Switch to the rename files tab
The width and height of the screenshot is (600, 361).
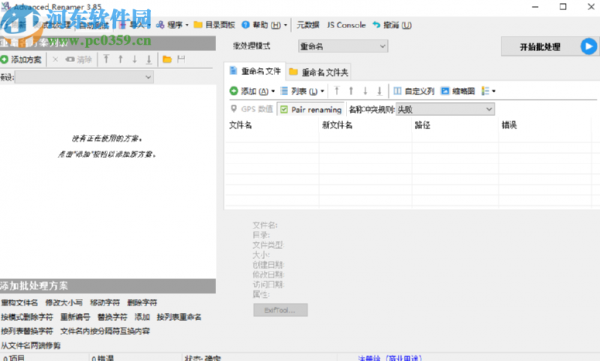[255, 71]
